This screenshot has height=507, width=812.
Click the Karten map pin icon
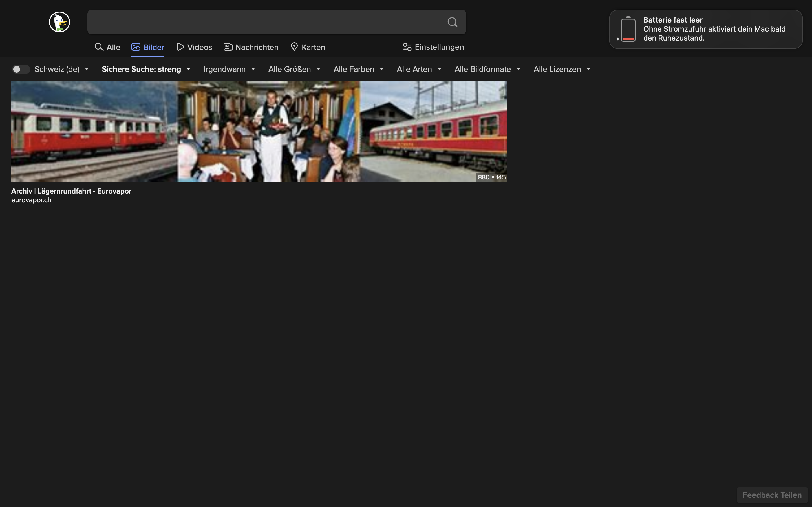pyautogui.click(x=294, y=47)
